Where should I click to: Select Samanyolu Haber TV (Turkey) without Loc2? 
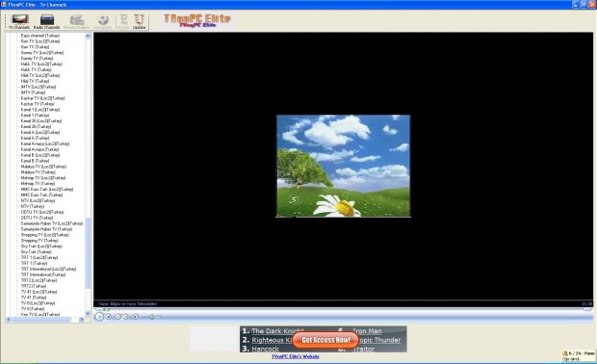[x=46, y=229]
